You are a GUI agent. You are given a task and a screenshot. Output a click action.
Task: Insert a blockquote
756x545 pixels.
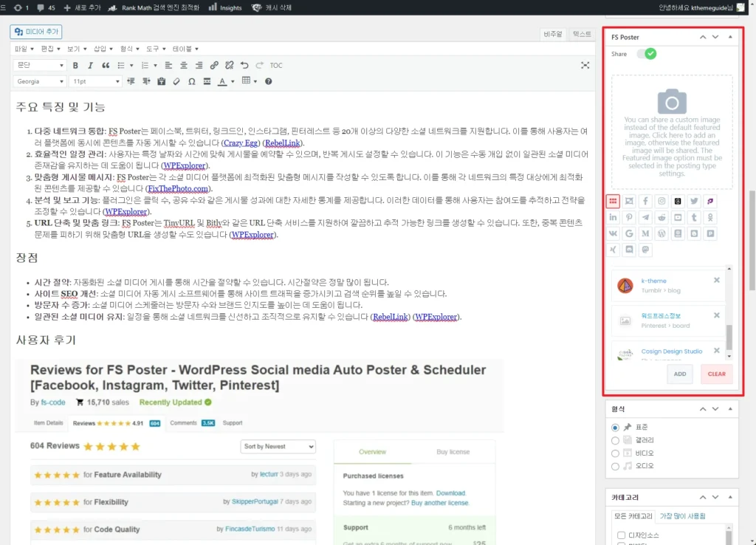point(106,65)
